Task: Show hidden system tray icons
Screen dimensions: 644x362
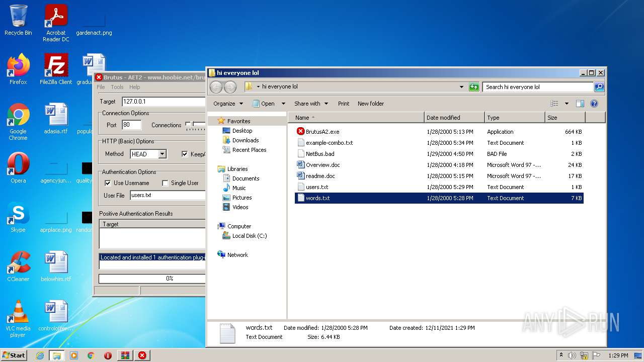Action: click(561, 355)
